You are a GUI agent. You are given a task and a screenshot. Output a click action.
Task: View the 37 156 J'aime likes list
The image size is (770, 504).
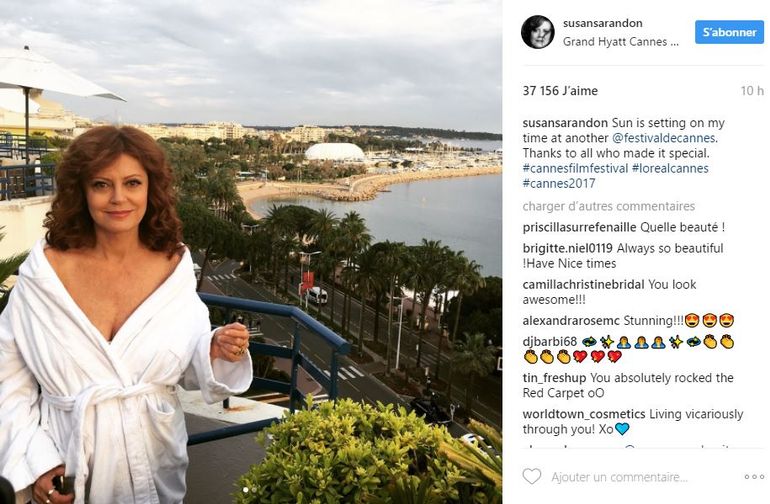(x=560, y=90)
